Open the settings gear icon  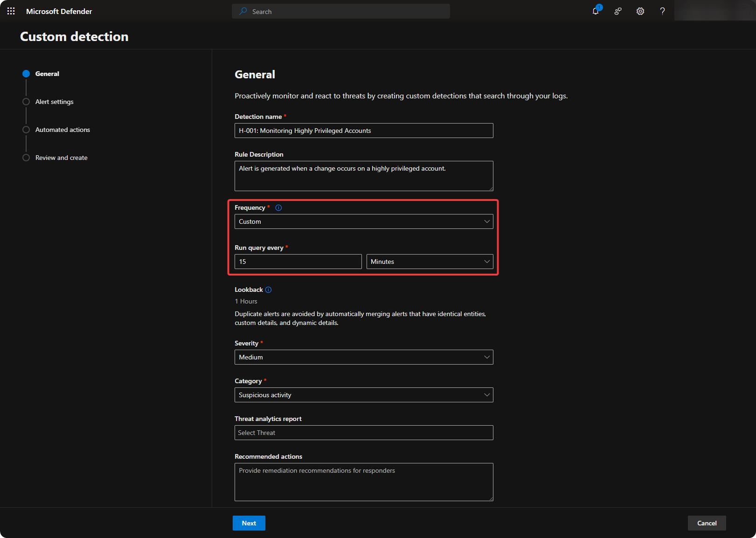(x=640, y=11)
